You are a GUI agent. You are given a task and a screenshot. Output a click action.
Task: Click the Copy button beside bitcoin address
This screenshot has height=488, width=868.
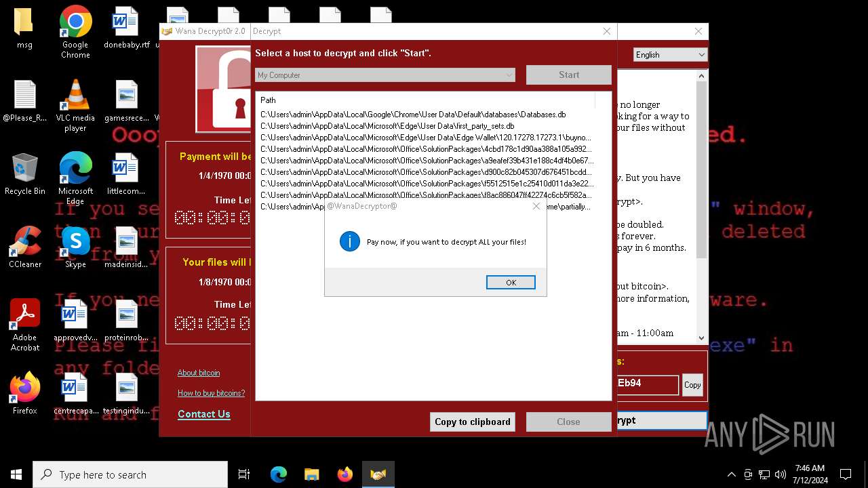point(692,385)
